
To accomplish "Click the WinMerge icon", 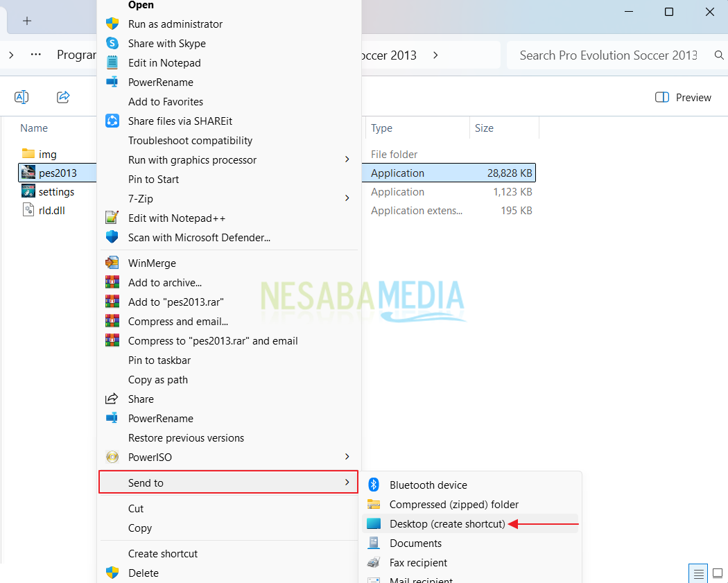I will [112, 263].
